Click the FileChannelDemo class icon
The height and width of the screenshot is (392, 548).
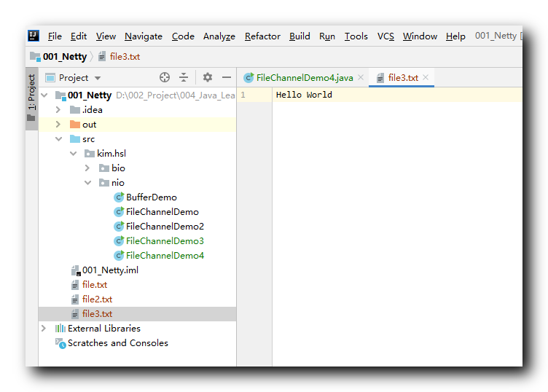pyautogui.click(x=120, y=212)
